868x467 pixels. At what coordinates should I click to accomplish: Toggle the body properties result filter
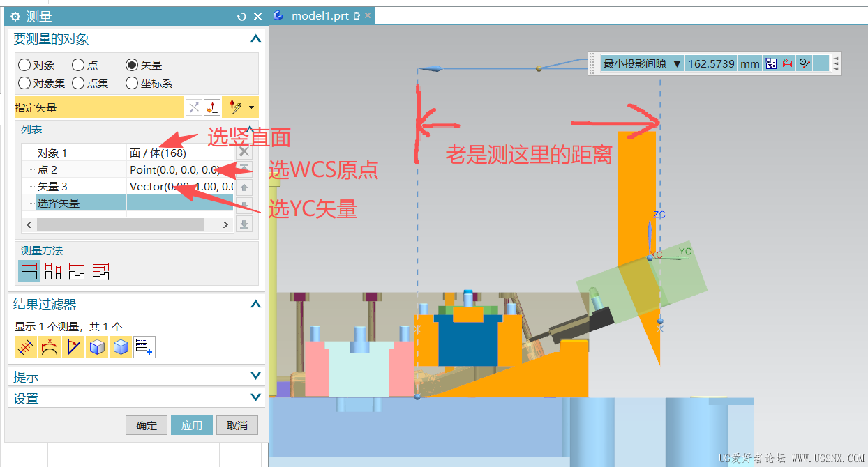click(x=121, y=346)
